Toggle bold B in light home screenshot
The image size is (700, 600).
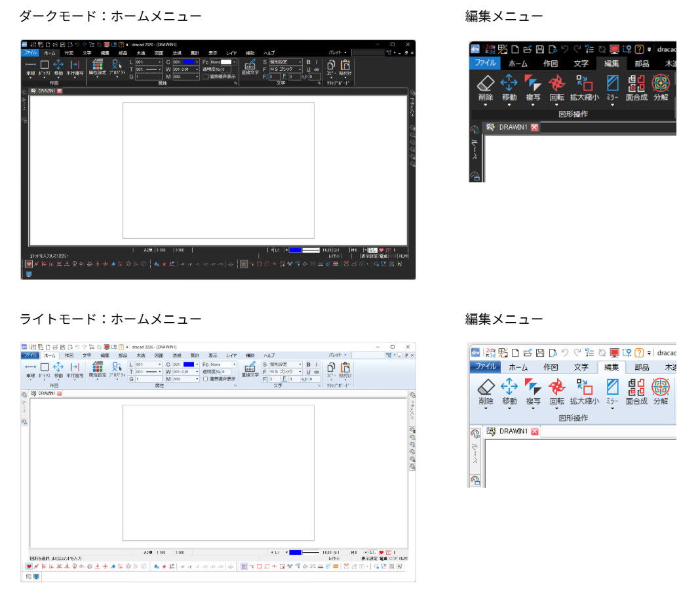309,365
